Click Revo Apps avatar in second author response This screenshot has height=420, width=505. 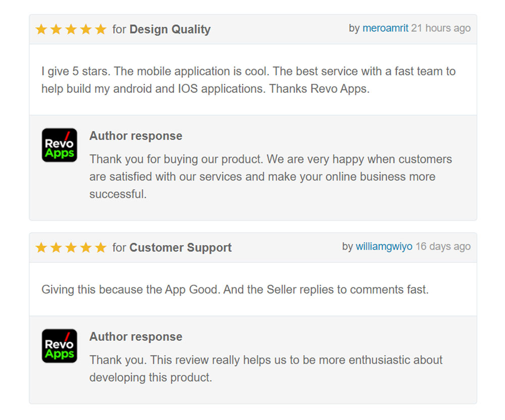click(x=60, y=346)
